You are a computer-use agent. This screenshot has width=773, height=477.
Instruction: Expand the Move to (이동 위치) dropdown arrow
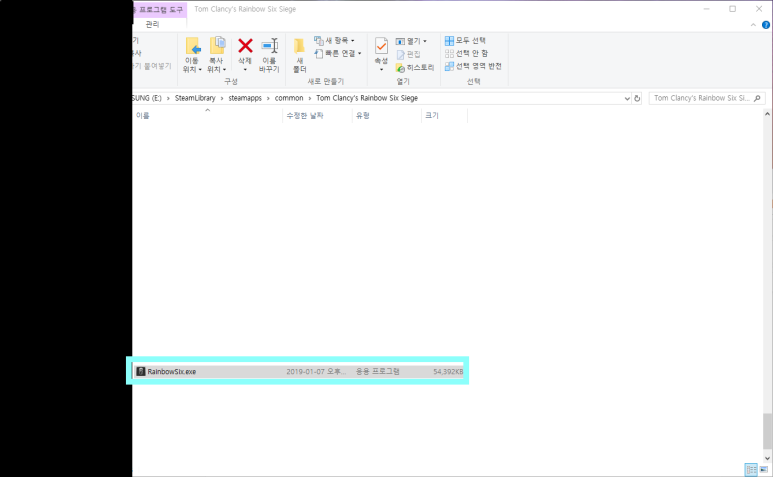(x=200, y=70)
